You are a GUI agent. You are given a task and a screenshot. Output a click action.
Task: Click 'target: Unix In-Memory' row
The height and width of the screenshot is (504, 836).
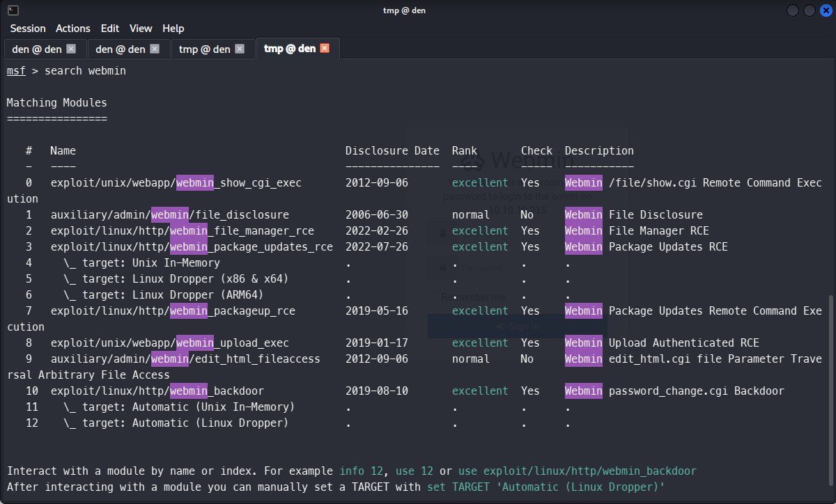click(x=141, y=263)
